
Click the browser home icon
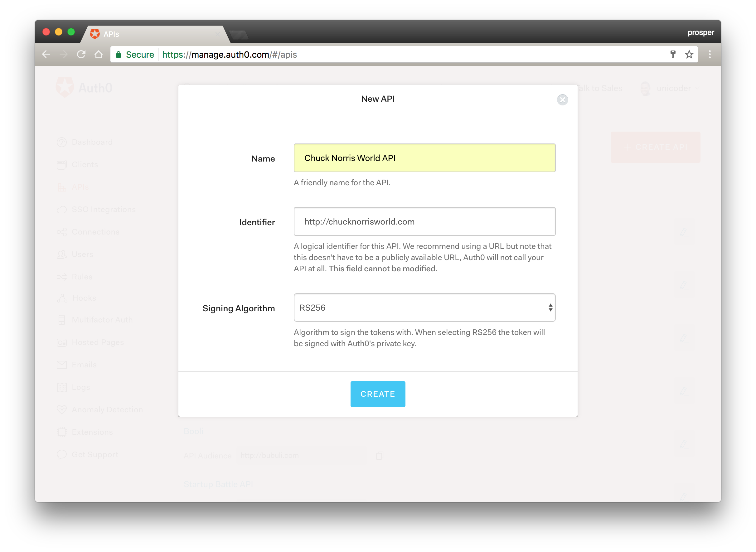click(99, 55)
